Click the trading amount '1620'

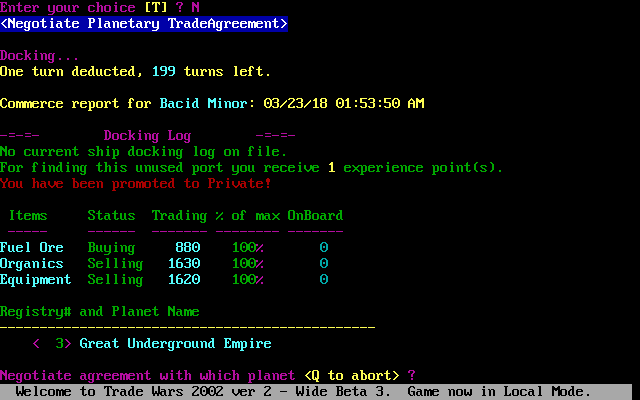(184, 280)
